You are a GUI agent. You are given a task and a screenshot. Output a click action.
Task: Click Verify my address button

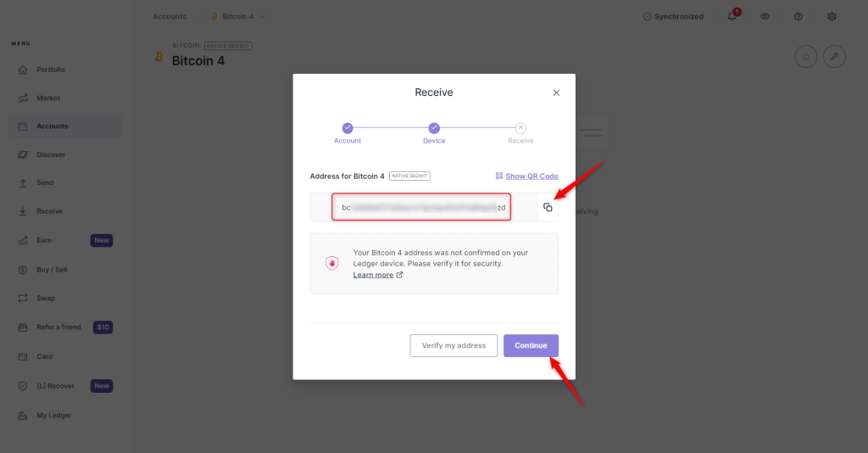click(453, 345)
